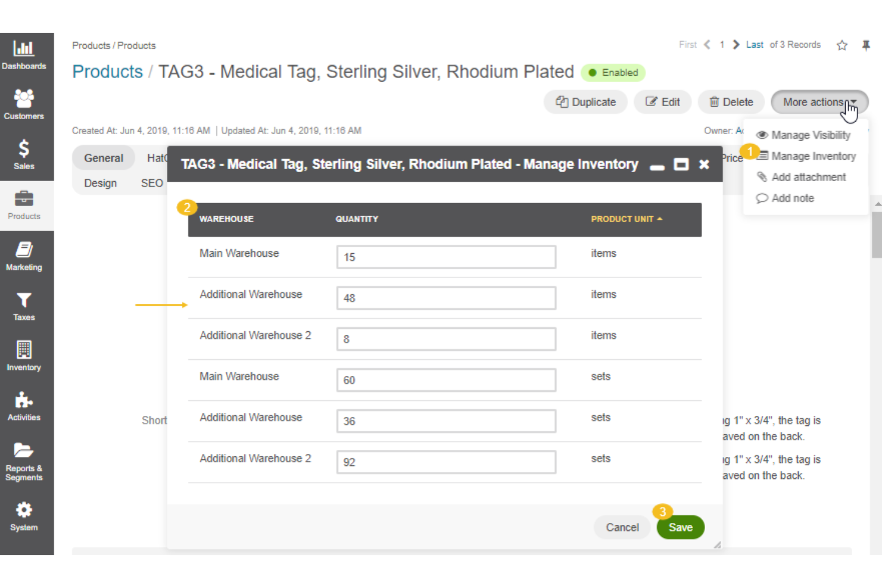Click the page vertical scrollbar

click(877, 235)
